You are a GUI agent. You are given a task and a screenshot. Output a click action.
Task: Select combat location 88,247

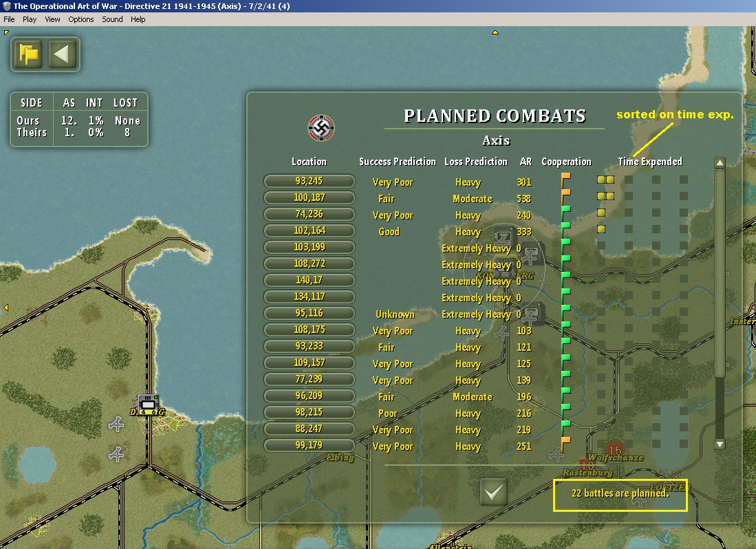309,429
